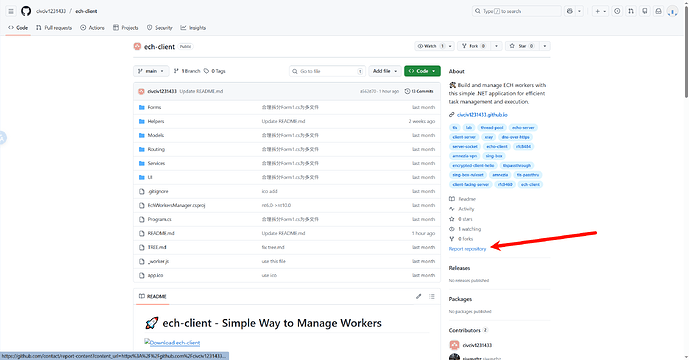Expand the Fork options arrow

[497, 46]
